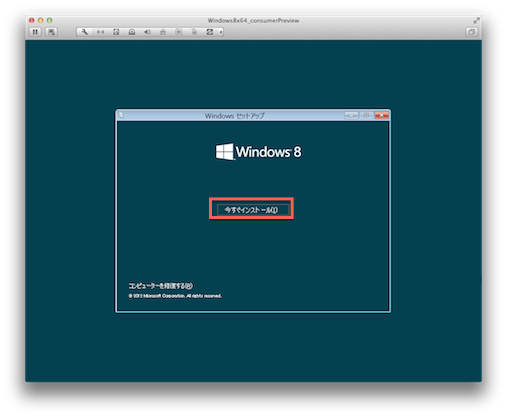Click the Windows Setup title bar icon
Viewport: 507px width, 417px height.
click(x=121, y=115)
